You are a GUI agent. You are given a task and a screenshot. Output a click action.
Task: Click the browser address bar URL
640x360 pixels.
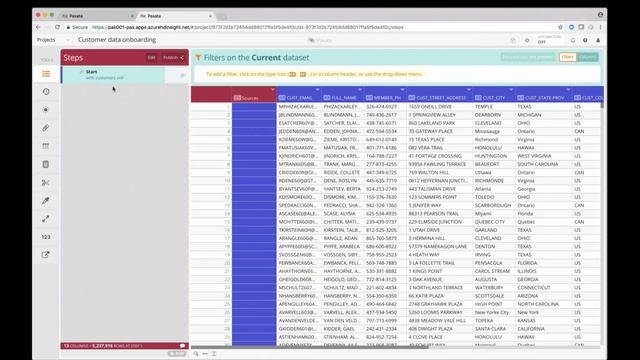248,27
